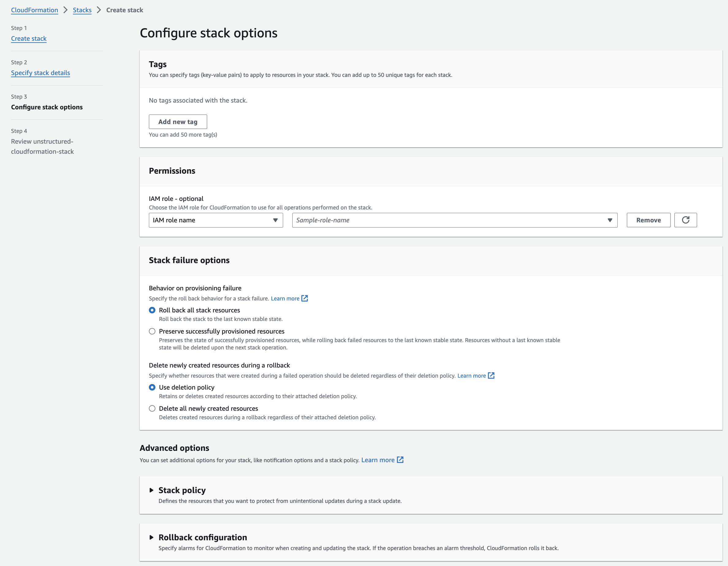Navigate to Stacks via breadcrumb
The image size is (728, 566).
(x=82, y=10)
